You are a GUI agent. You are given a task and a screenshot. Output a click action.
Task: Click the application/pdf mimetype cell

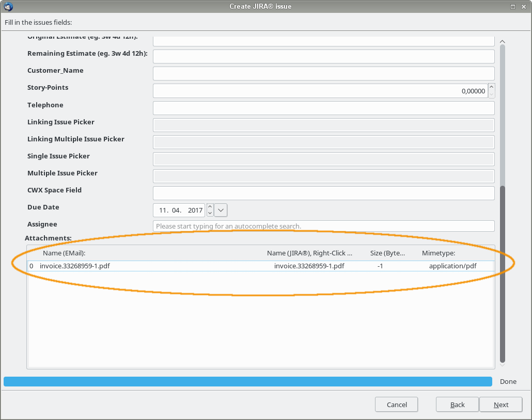click(x=452, y=266)
